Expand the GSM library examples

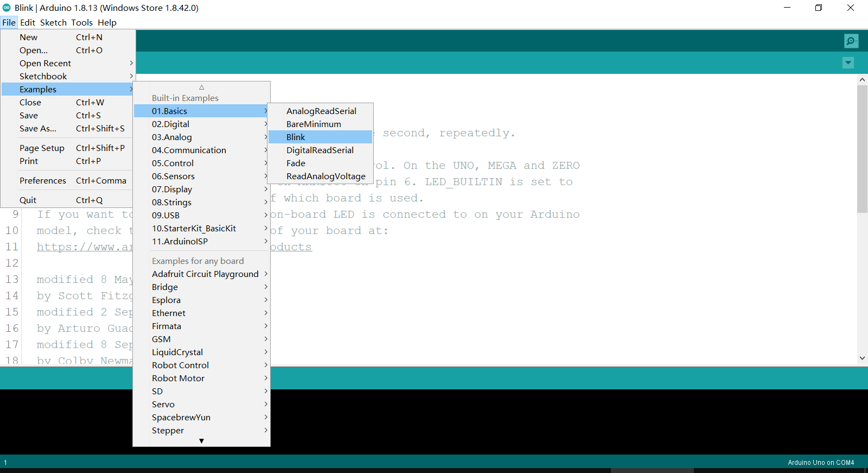[x=201, y=339]
